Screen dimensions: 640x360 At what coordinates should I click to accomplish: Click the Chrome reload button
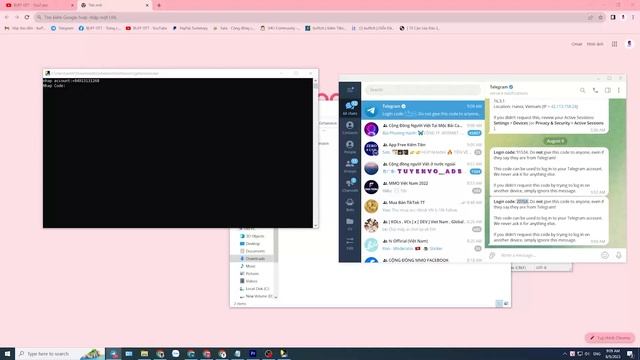(x=27, y=17)
